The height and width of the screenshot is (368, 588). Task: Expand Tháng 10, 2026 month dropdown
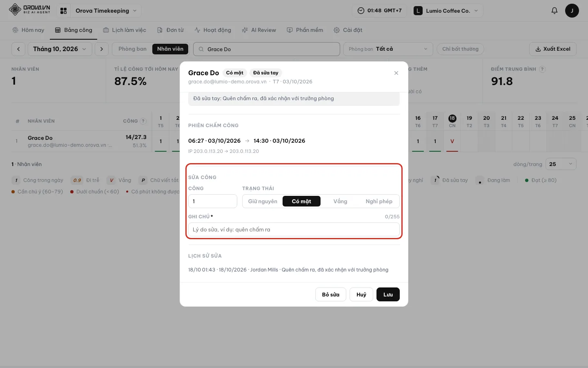click(60, 49)
